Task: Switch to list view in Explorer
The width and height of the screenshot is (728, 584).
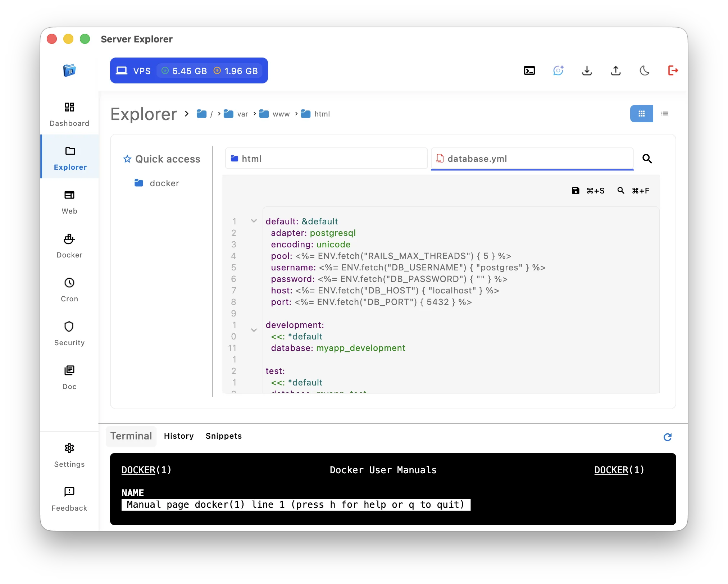Action: click(664, 114)
